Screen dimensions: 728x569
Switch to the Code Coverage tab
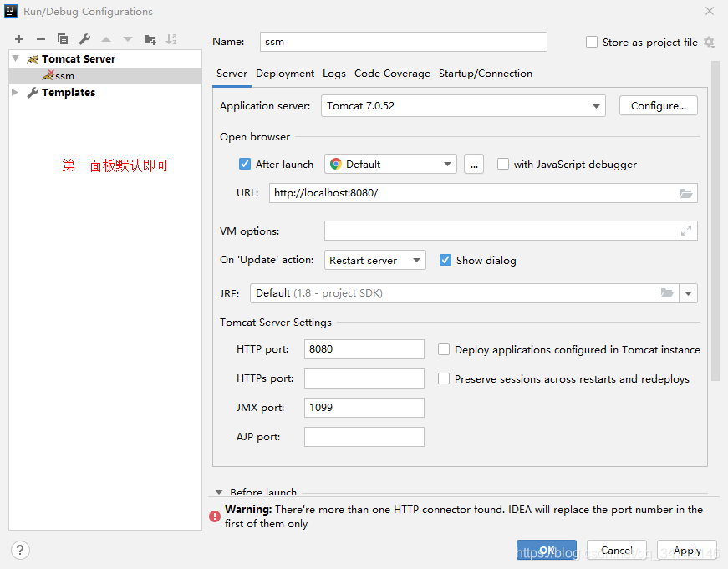[392, 74]
